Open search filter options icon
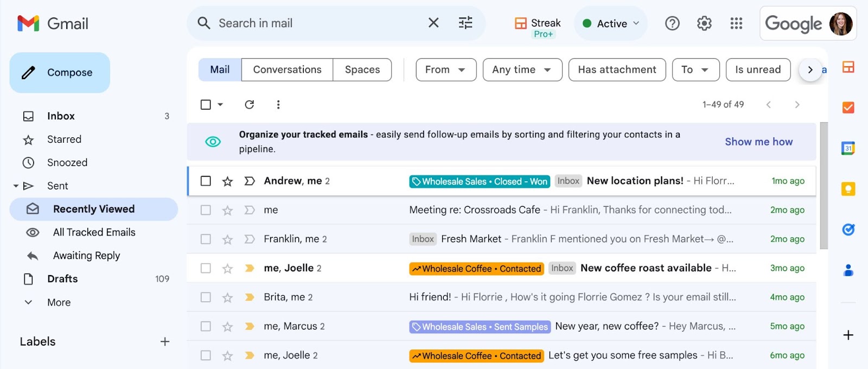This screenshot has height=369, width=868. coord(465,23)
